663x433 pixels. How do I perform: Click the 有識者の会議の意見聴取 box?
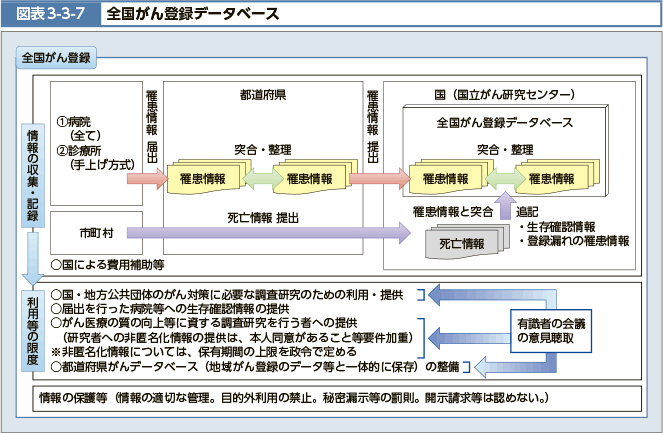[553, 331]
